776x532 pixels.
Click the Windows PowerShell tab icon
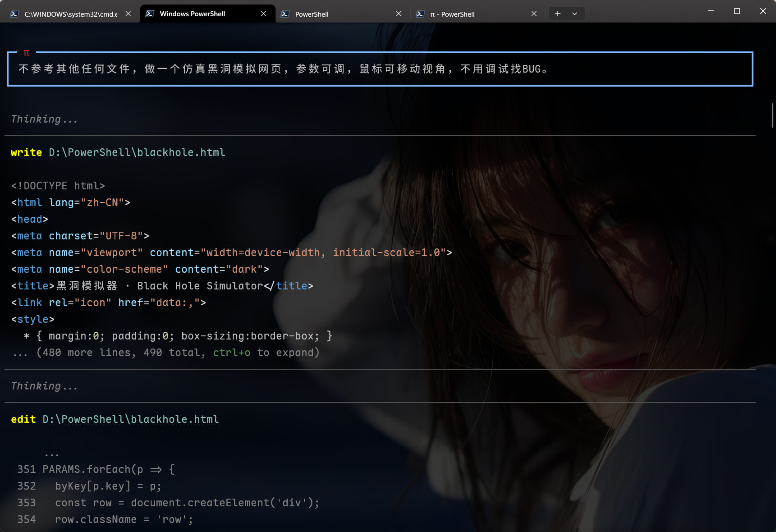tap(150, 14)
